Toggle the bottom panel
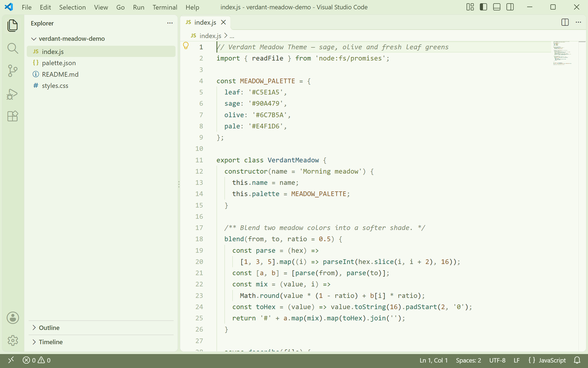588x368 pixels. 497,7
